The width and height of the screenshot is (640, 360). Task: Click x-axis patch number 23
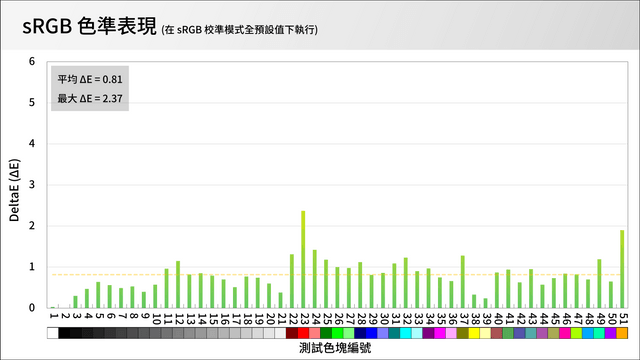304,318
